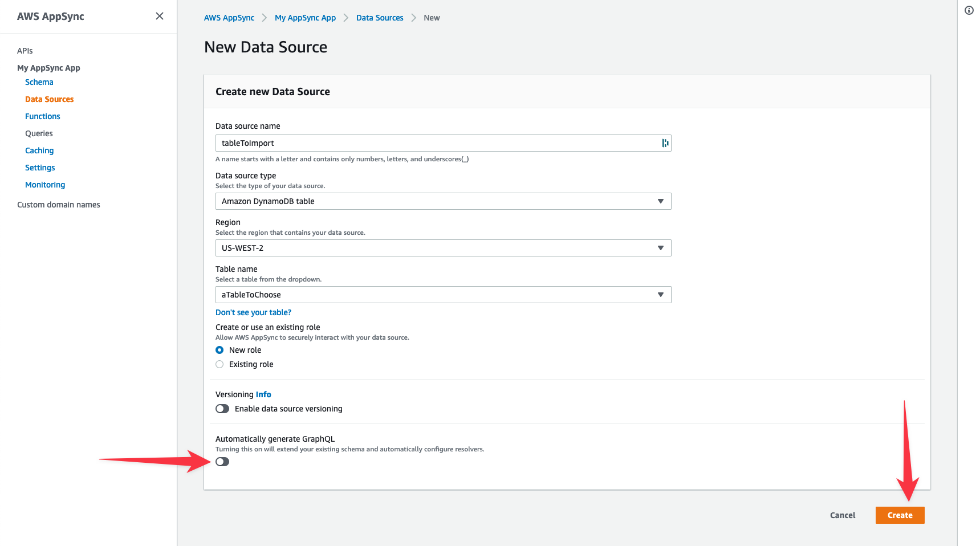Select the New role radio button
This screenshot has width=980, height=546.
point(219,350)
